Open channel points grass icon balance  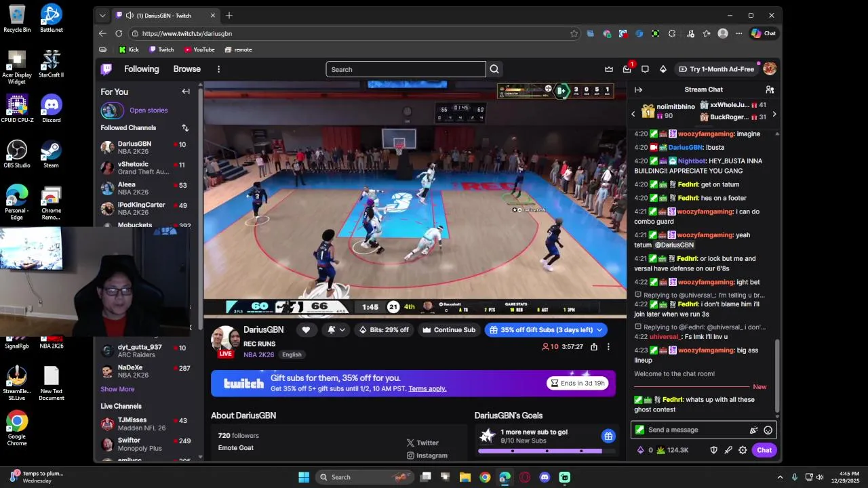coord(673,450)
